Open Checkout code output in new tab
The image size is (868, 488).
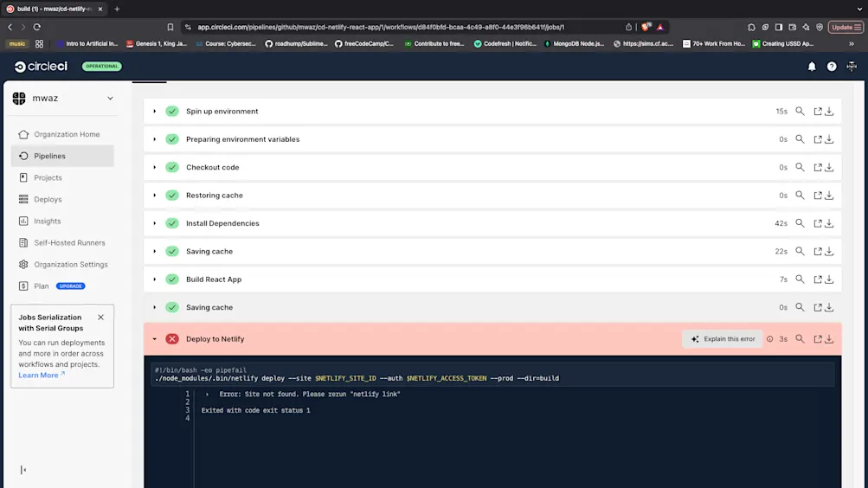[818, 167]
